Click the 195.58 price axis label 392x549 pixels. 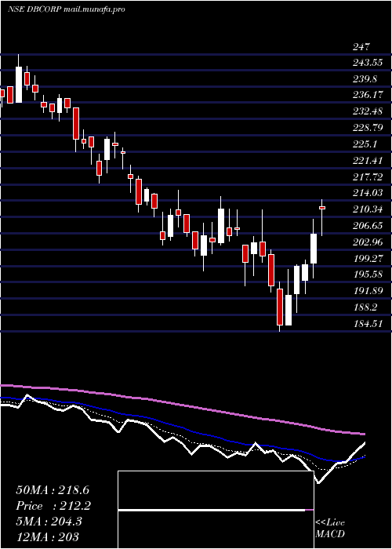click(368, 274)
